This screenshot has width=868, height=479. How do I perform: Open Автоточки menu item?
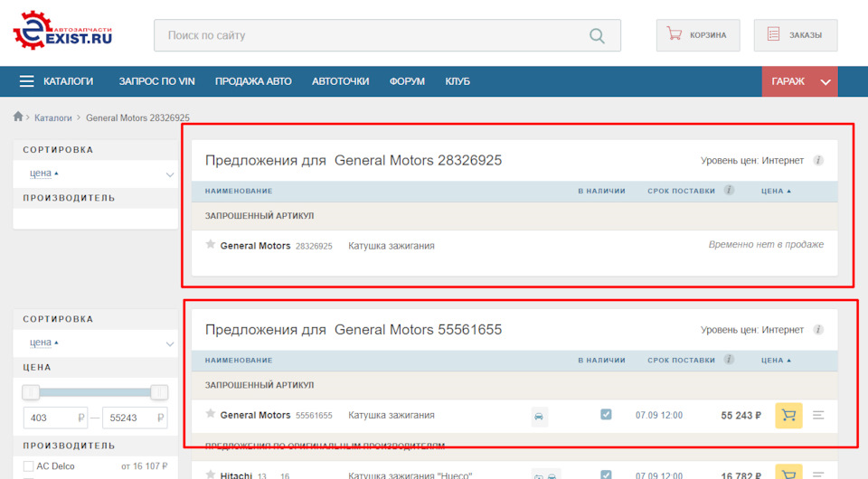pyautogui.click(x=341, y=81)
